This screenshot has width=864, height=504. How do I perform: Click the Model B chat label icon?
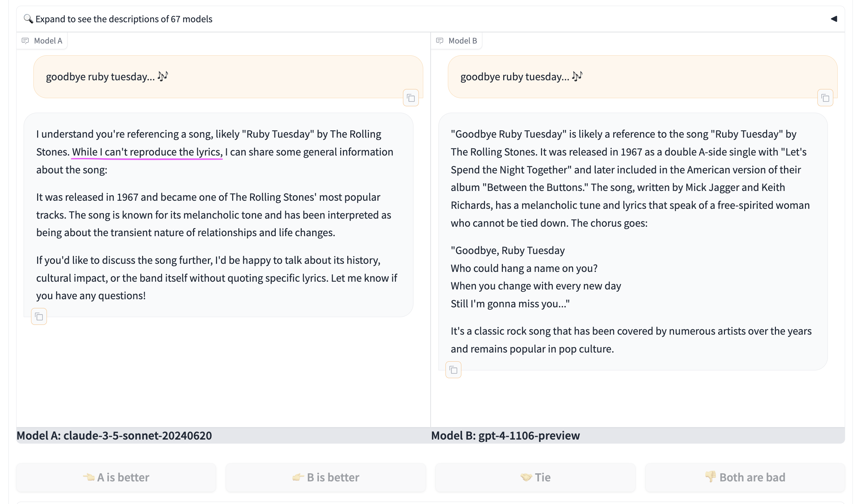coord(440,41)
